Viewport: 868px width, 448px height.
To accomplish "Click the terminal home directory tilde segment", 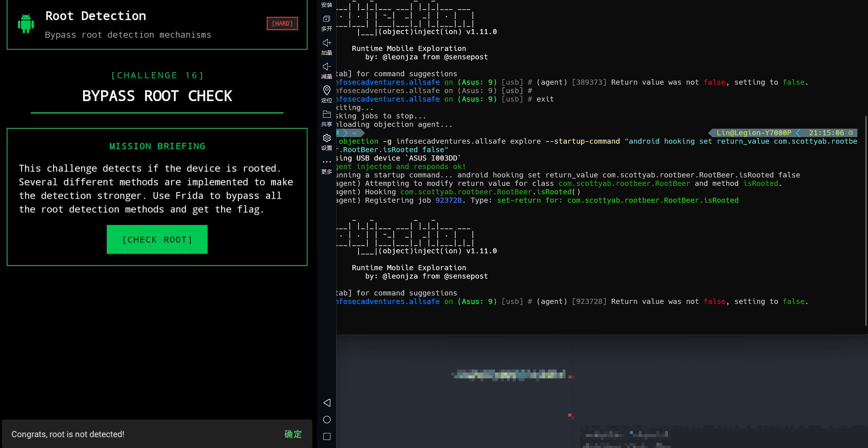I will (354, 133).
